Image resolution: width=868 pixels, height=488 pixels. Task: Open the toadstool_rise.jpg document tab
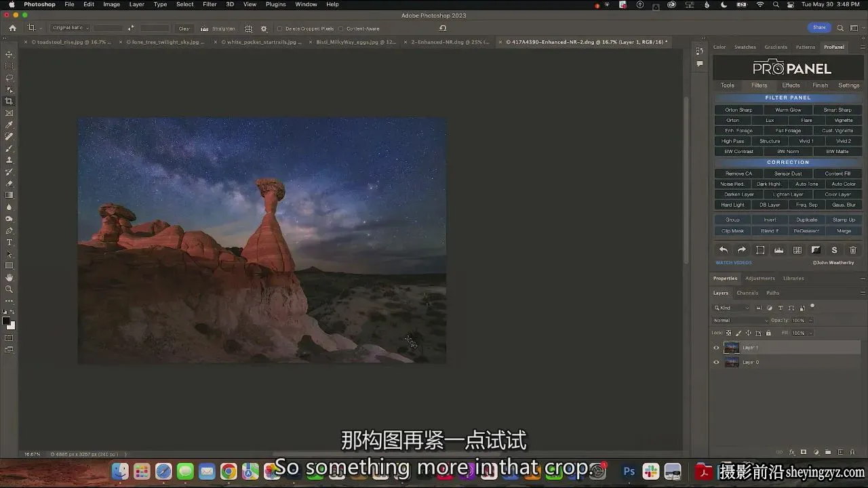click(70, 42)
